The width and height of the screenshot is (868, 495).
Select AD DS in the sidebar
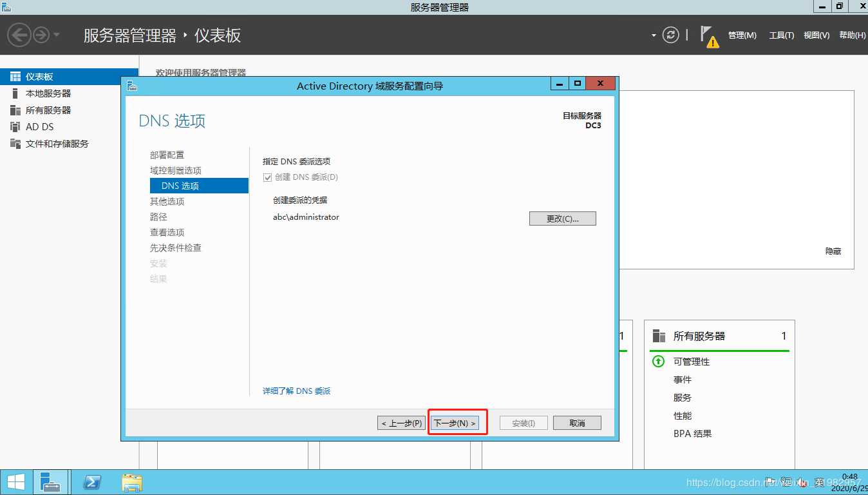click(69, 127)
